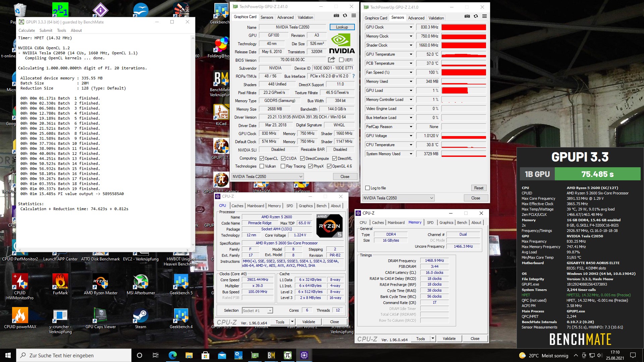Image resolution: width=644 pixels, height=362 pixels.
Task: Open the Geekbench 4 desktop icon
Action: point(181,318)
